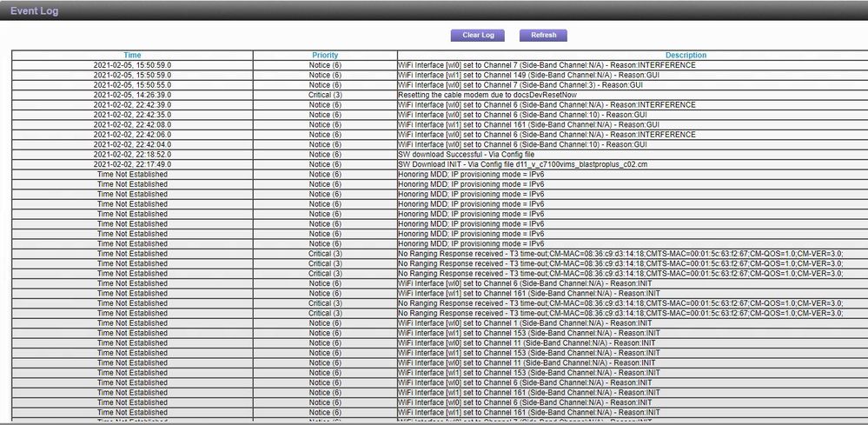The width and height of the screenshot is (868, 425).
Task: Select the Priority column header
Action: click(x=325, y=56)
